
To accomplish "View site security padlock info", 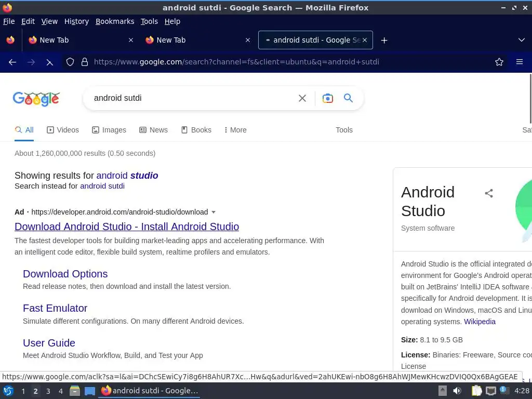I will click(x=85, y=62).
